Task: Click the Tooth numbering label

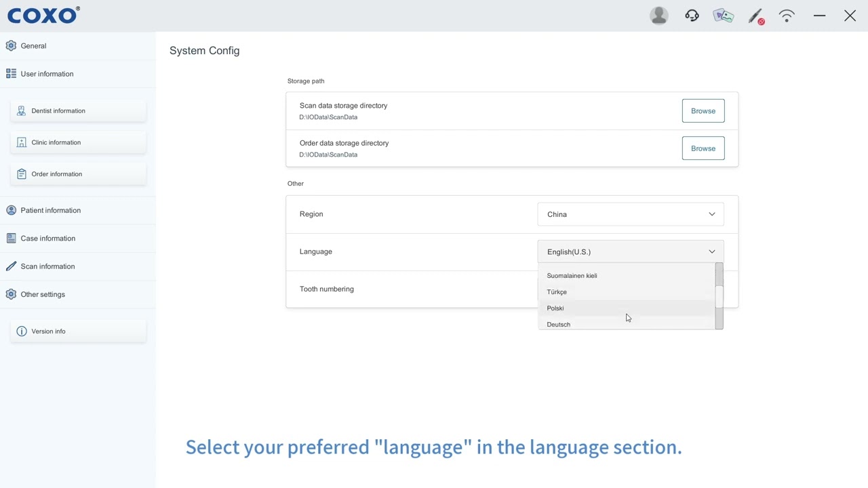Action: pyautogui.click(x=327, y=289)
